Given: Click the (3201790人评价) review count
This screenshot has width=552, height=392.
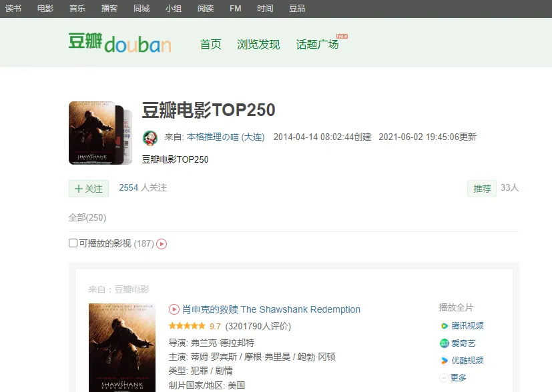Looking at the screenshot, I should (x=258, y=326).
